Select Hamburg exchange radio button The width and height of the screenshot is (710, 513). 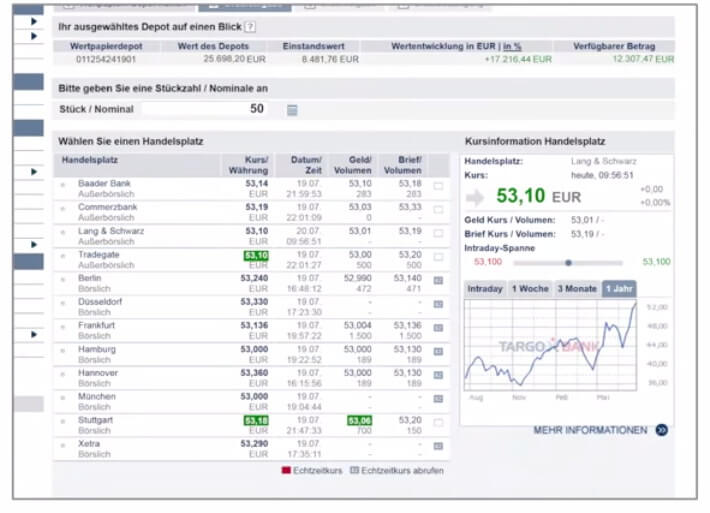tap(63, 350)
